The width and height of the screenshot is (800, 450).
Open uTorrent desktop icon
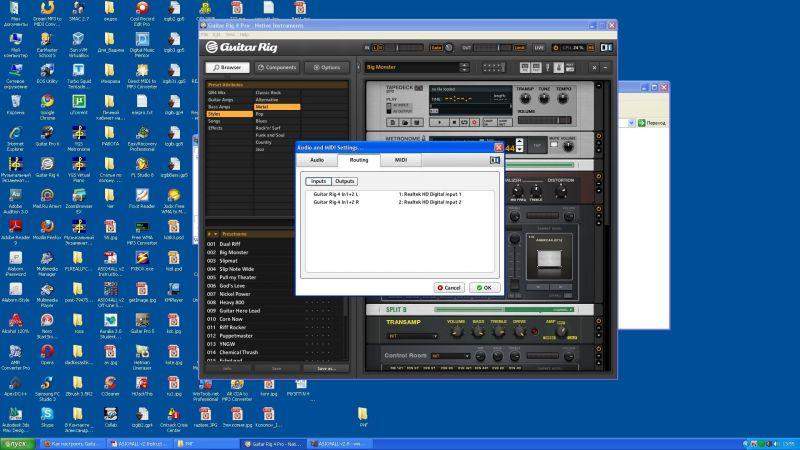pyautogui.click(x=78, y=105)
